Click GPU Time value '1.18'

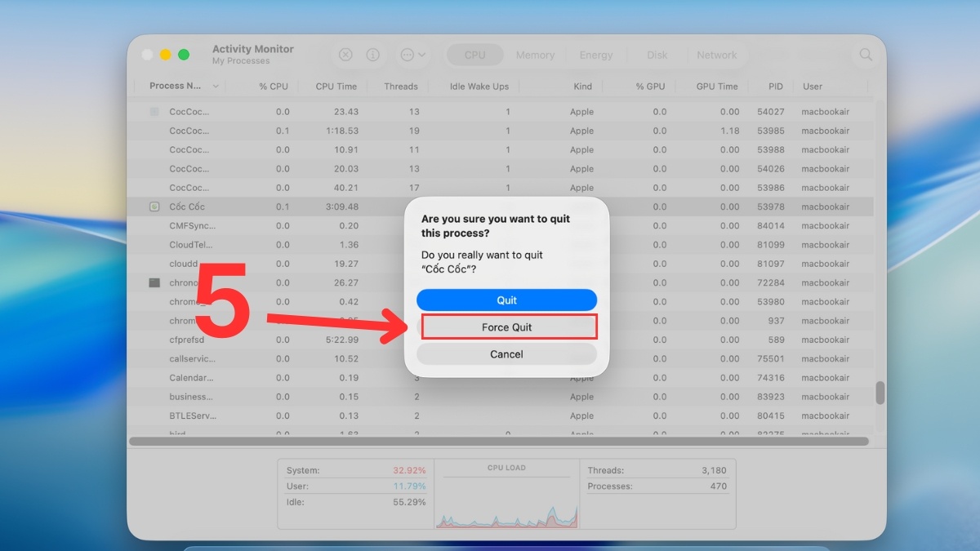coord(729,131)
